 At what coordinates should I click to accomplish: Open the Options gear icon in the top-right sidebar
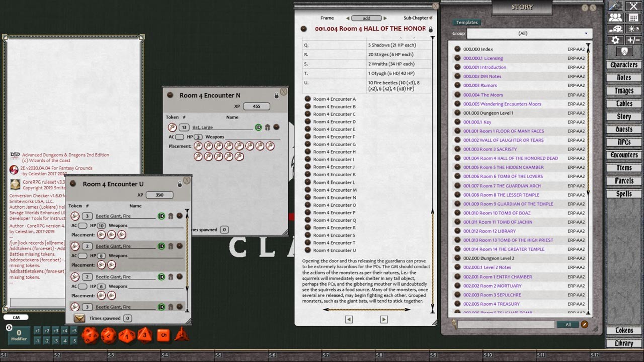tap(615, 40)
